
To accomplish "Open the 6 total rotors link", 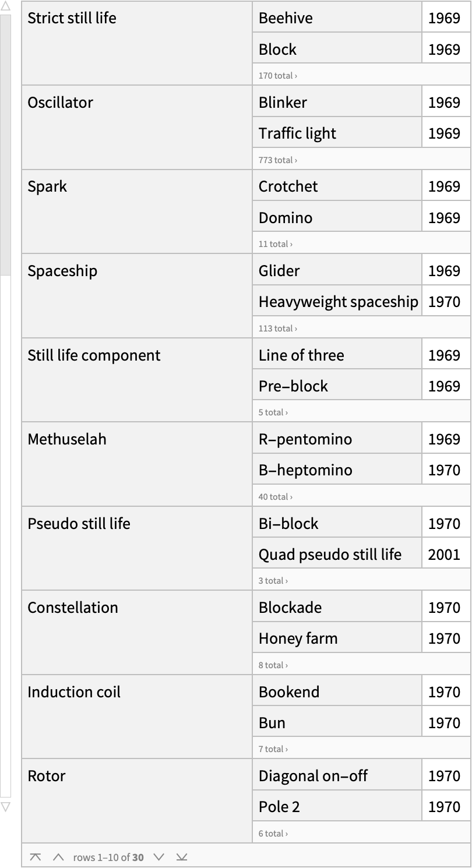I will [273, 834].
